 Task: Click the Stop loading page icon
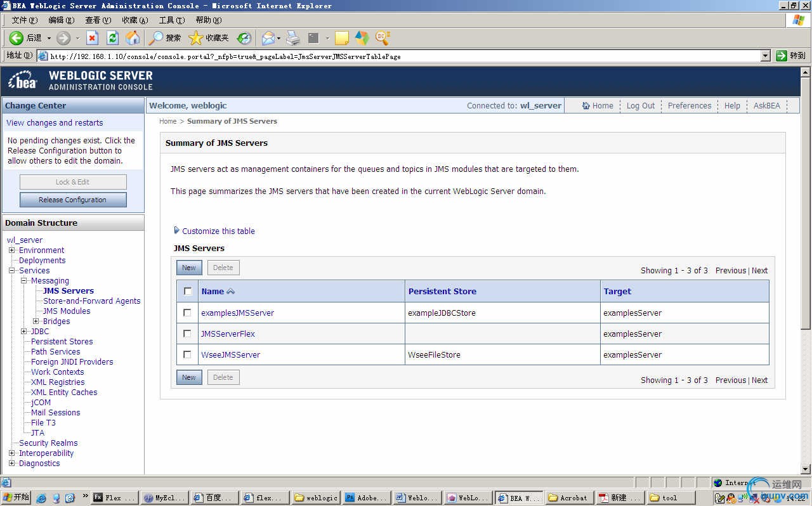(93, 38)
